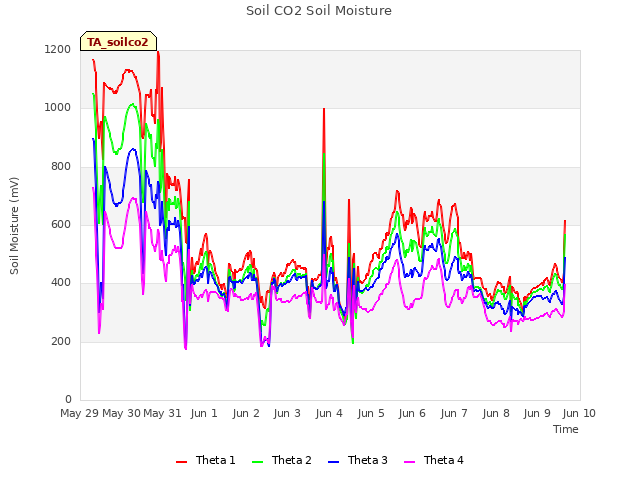Image resolution: width=640 pixels, height=480 pixels.
Task: Click the 0 y-axis tick label
Action: 68,399
